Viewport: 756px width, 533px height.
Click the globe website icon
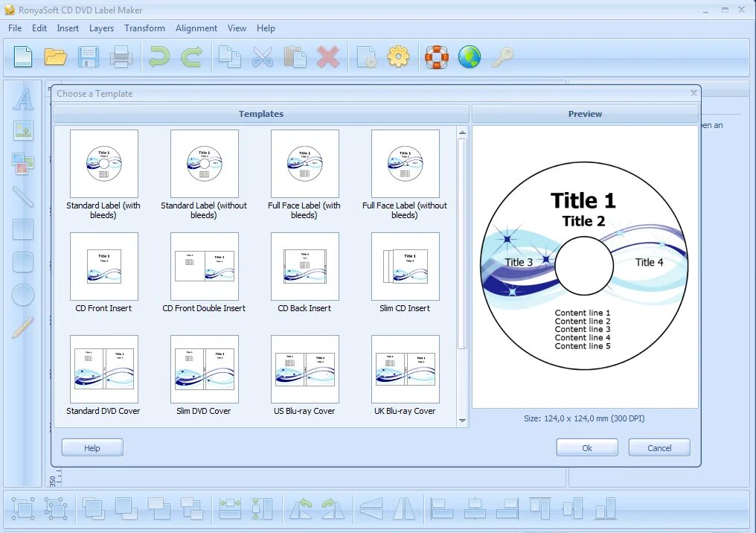(469, 57)
